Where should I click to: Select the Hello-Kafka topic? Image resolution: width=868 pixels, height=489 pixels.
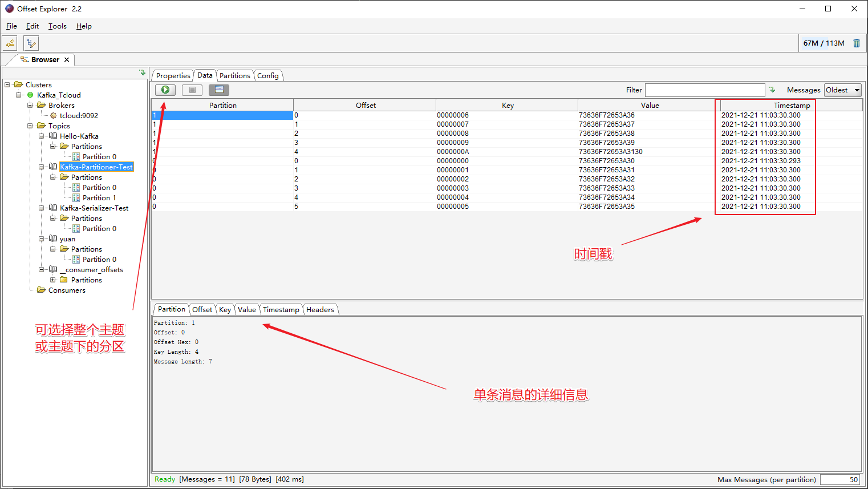click(x=79, y=136)
